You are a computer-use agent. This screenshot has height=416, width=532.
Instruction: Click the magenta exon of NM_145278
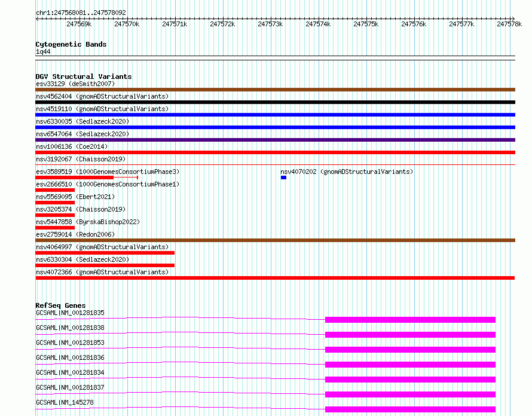[x=410, y=409]
